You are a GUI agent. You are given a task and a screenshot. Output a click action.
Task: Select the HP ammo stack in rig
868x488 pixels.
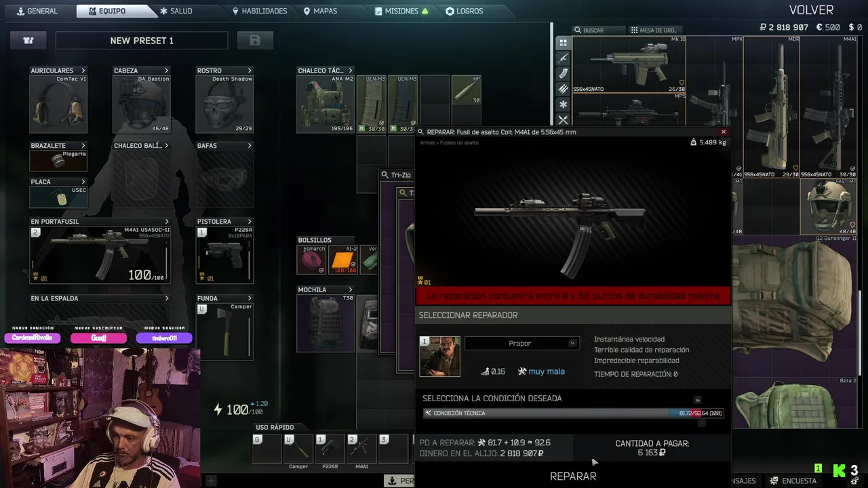click(467, 89)
